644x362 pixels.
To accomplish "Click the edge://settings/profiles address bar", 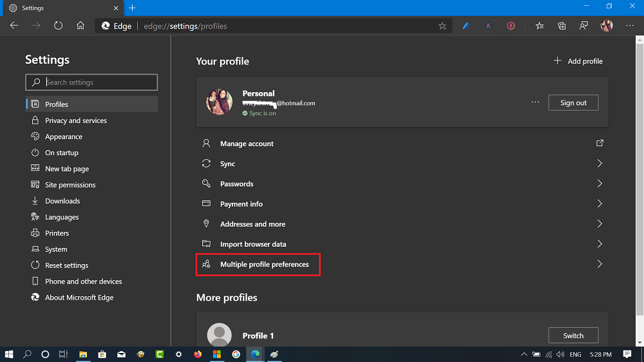I will [273, 26].
